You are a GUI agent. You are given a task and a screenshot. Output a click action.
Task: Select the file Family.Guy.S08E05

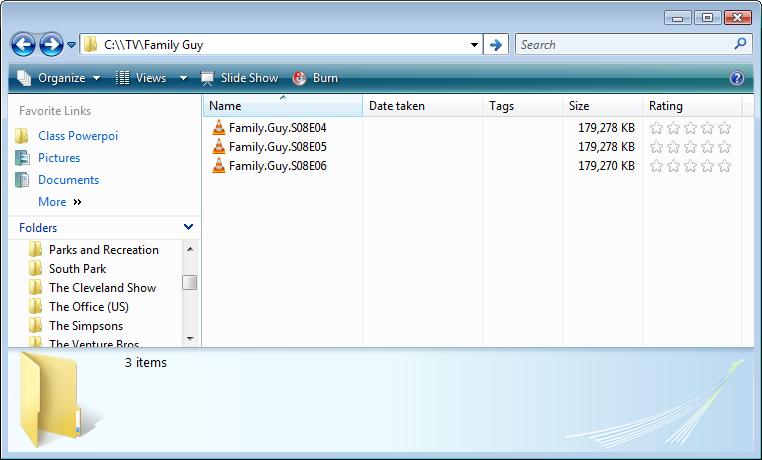point(277,147)
